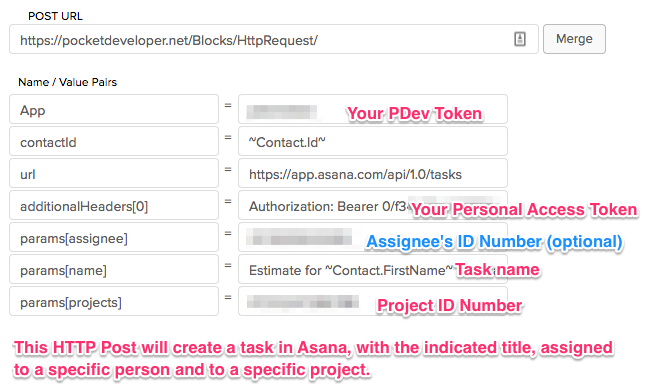
Task: Select the Asana API tasks URL value field
Action: 373,173
